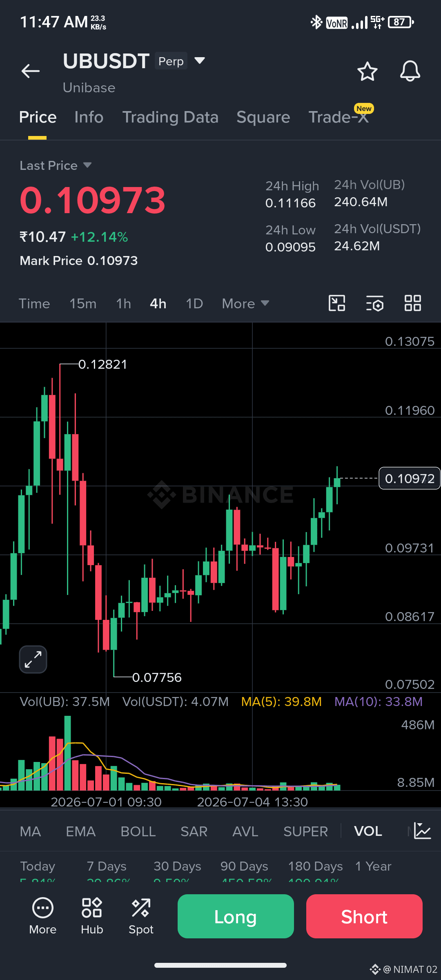Screen dimensions: 441x980
Task: Open indicator settings chart icon
Action: coord(422,831)
